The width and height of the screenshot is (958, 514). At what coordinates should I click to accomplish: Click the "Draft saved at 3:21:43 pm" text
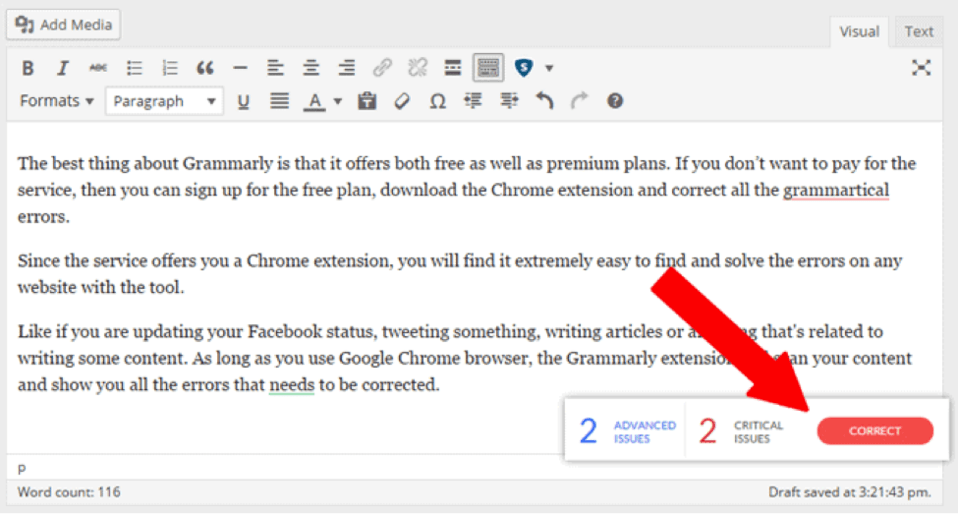tap(850, 492)
